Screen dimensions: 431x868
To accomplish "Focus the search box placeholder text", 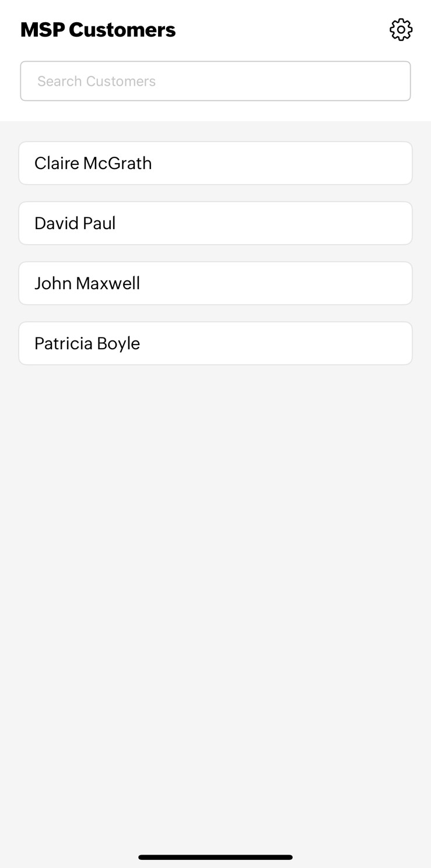I will click(x=97, y=81).
